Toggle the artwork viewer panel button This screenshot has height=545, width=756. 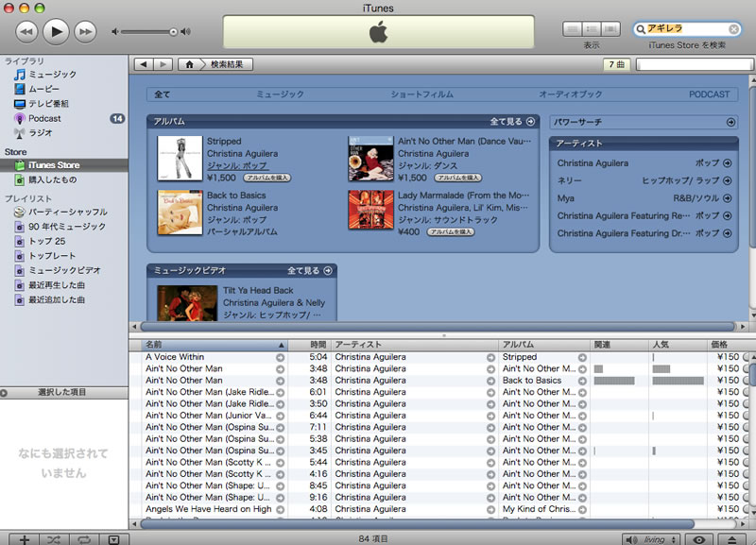[x=113, y=538]
